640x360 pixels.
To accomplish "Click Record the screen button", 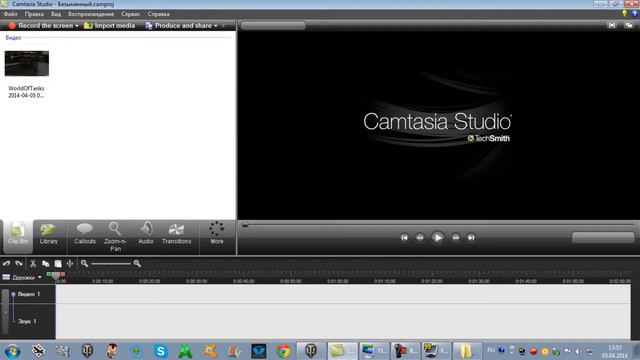I will point(41,25).
